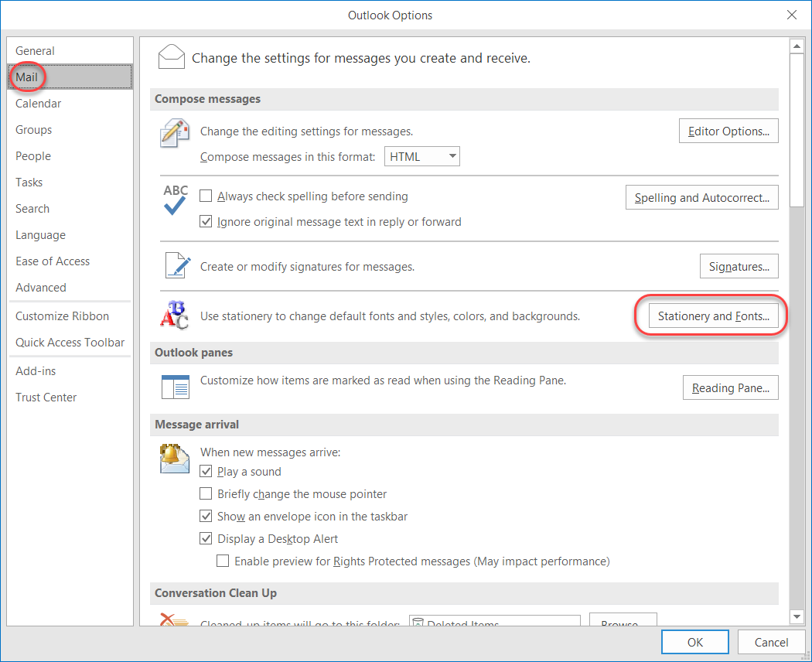
Task: Open the Deleted Items folder selector
Action: [494, 623]
